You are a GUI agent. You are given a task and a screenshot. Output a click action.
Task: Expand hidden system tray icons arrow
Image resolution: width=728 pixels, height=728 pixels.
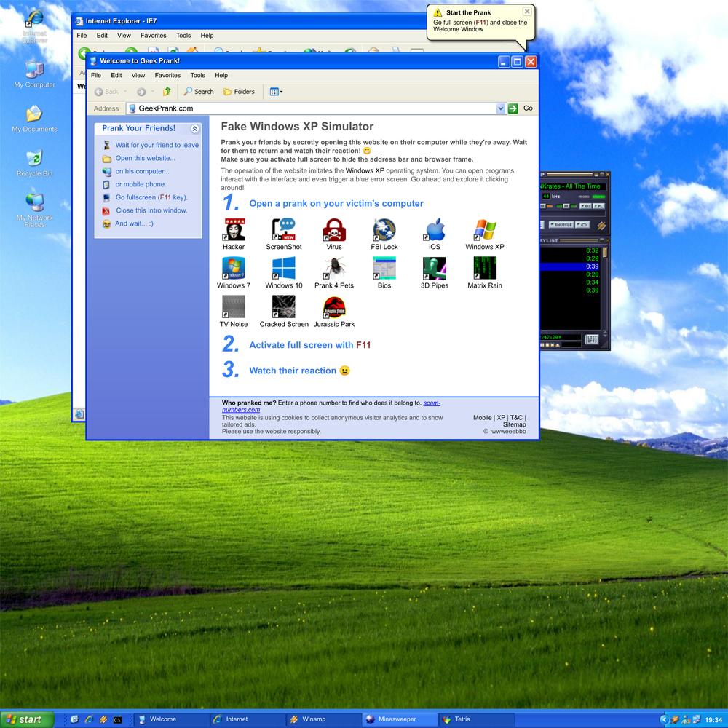tap(665, 720)
